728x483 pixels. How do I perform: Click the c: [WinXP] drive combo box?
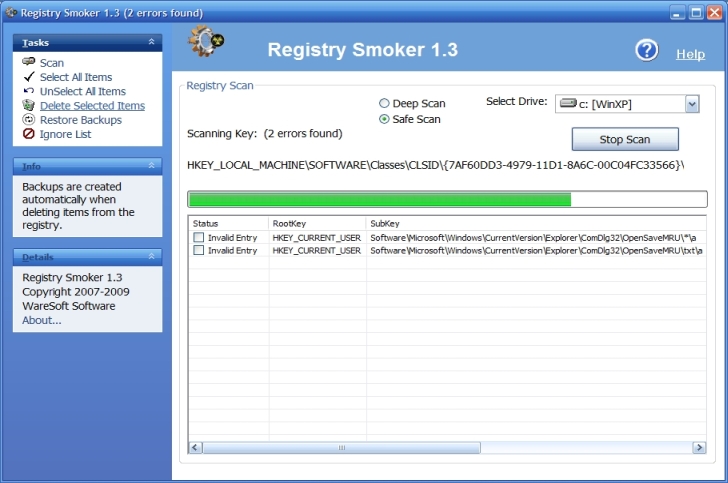tap(627, 104)
